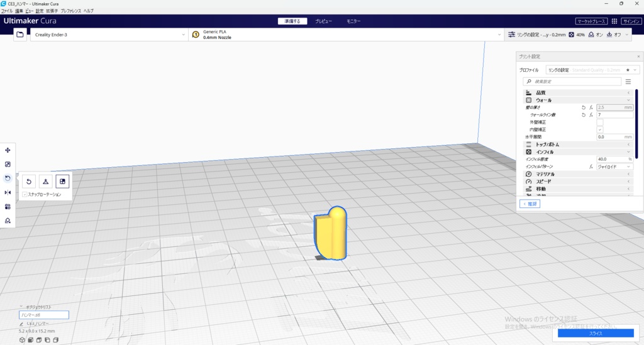The height and width of the screenshot is (345, 644).
Task: Toggle スナップローテーション checkbox
Action: tap(25, 194)
